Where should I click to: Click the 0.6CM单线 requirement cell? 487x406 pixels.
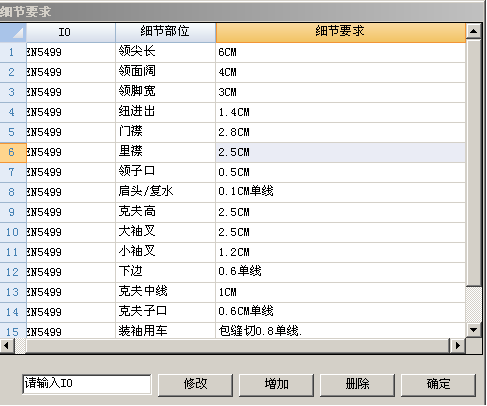click(341, 312)
